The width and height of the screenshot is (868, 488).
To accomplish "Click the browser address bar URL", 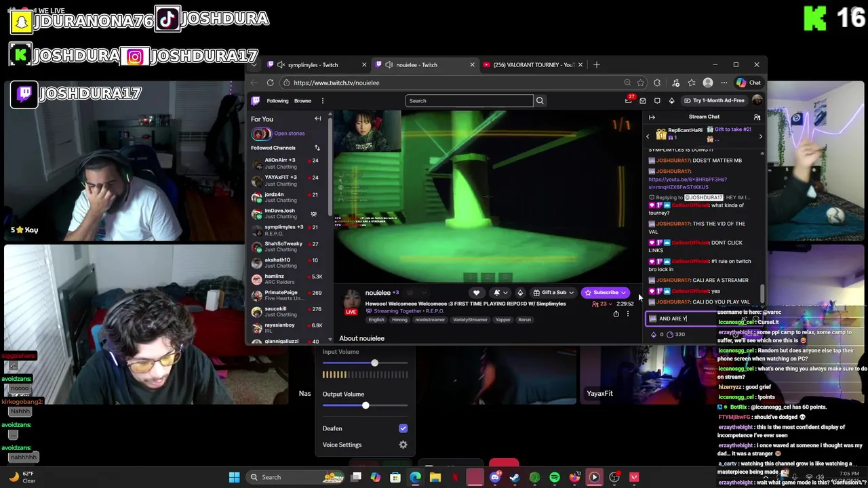I will tap(336, 83).
